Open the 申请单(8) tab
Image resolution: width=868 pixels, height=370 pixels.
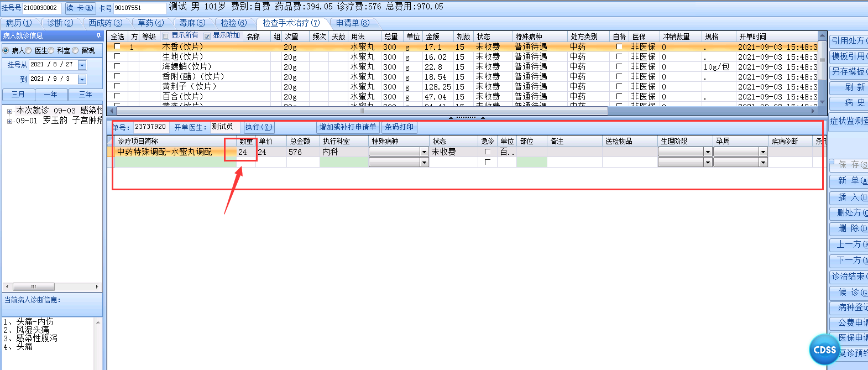click(353, 23)
